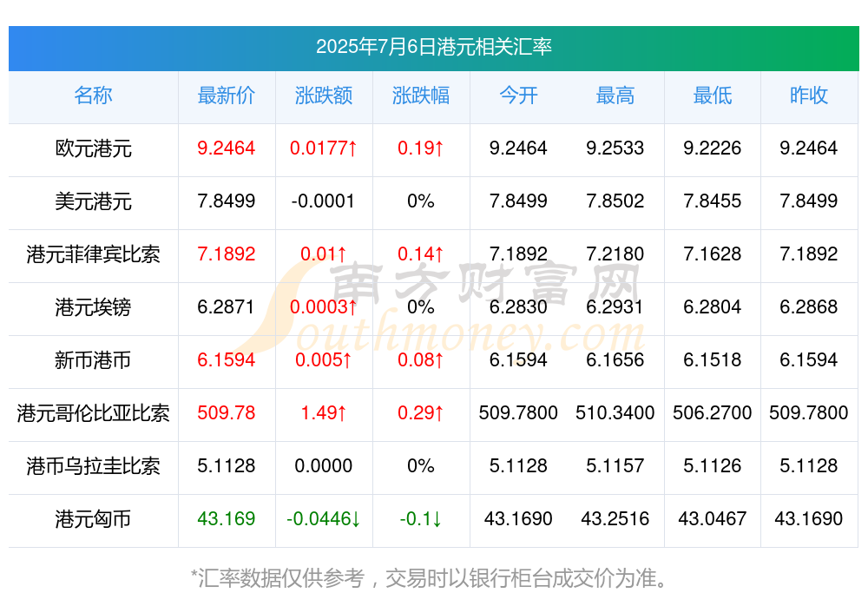
Task: Select the 涨跌幅 column header
Action: point(421,96)
